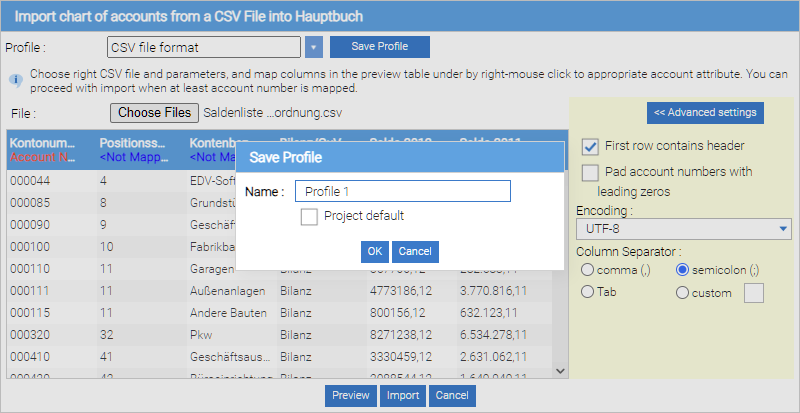800x413 pixels.
Task: Expand the Profile dropdown arrow
Action: pyautogui.click(x=314, y=47)
